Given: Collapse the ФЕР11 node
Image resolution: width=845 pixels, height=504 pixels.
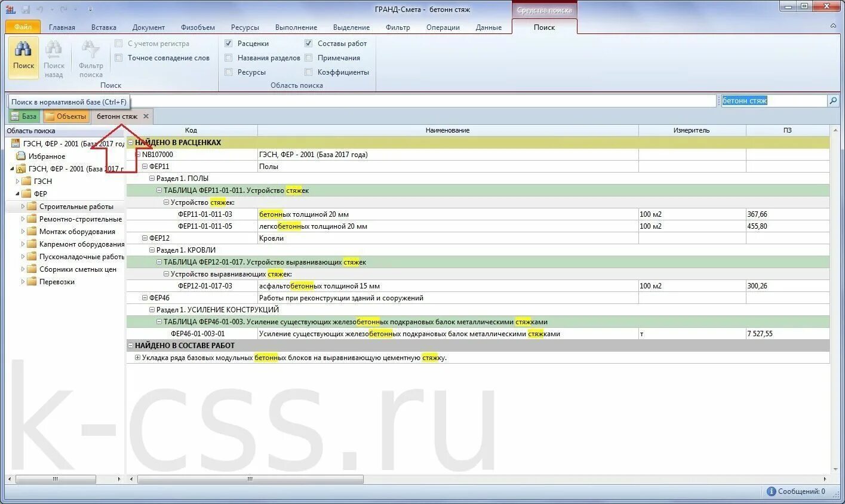Looking at the screenshot, I should pyautogui.click(x=145, y=167).
